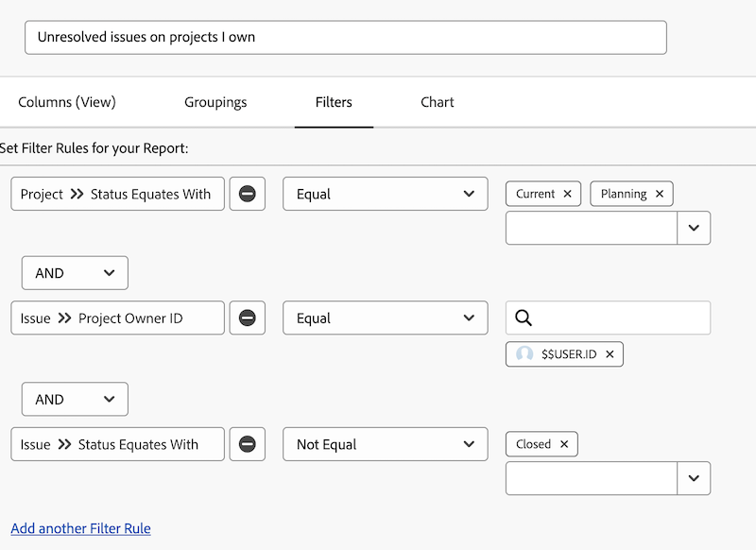Remove the Planning status tag

pos(660,194)
